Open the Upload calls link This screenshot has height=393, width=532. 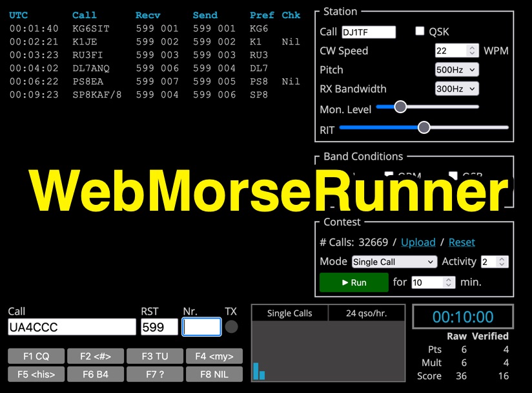click(x=418, y=242)
